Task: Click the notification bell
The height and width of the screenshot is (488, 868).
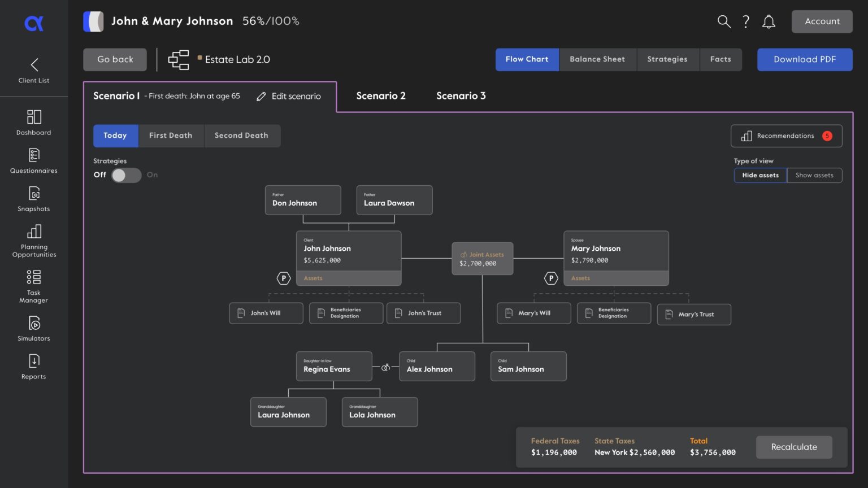Action: [769, 21]
